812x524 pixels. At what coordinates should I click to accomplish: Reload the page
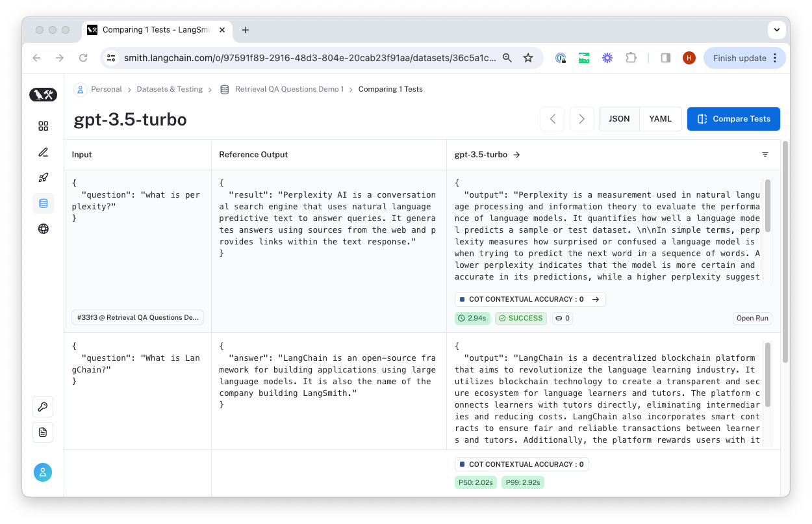pos(83,58)
